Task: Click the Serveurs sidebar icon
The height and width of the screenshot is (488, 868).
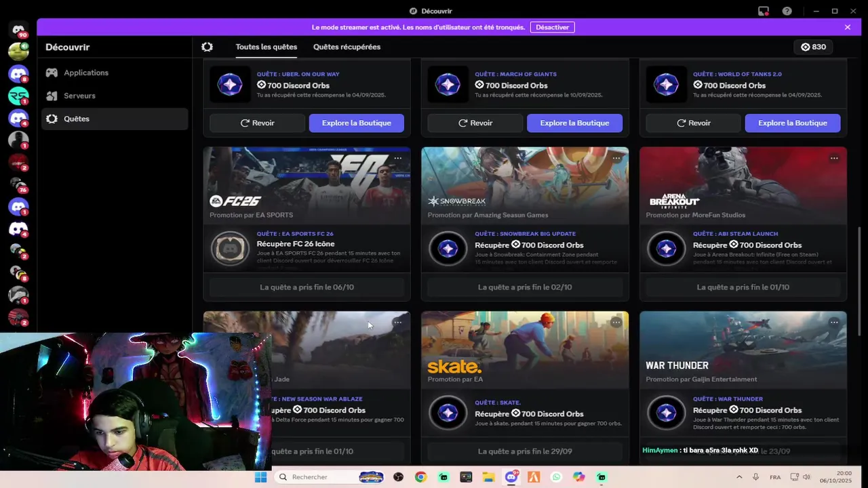Action: tap(52, 96)
